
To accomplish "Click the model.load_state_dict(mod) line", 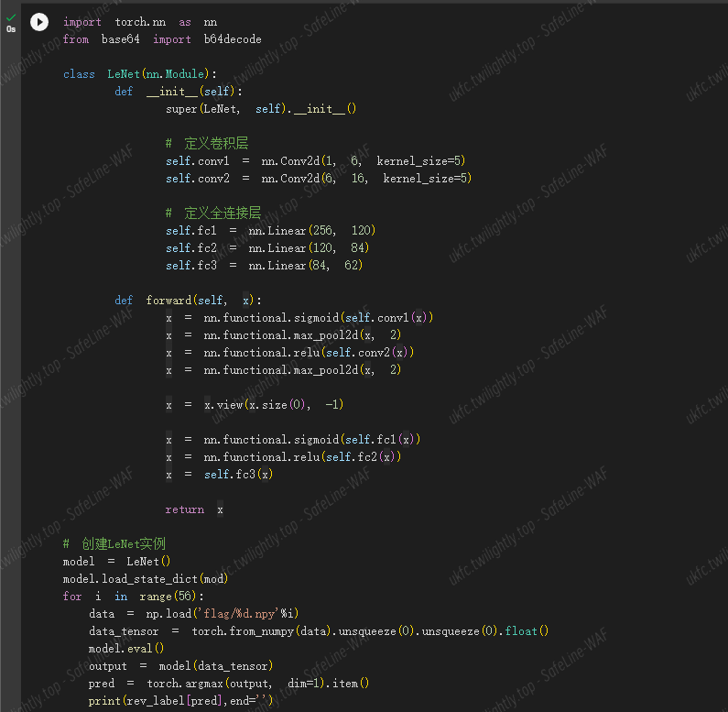I will pos(145,579).
